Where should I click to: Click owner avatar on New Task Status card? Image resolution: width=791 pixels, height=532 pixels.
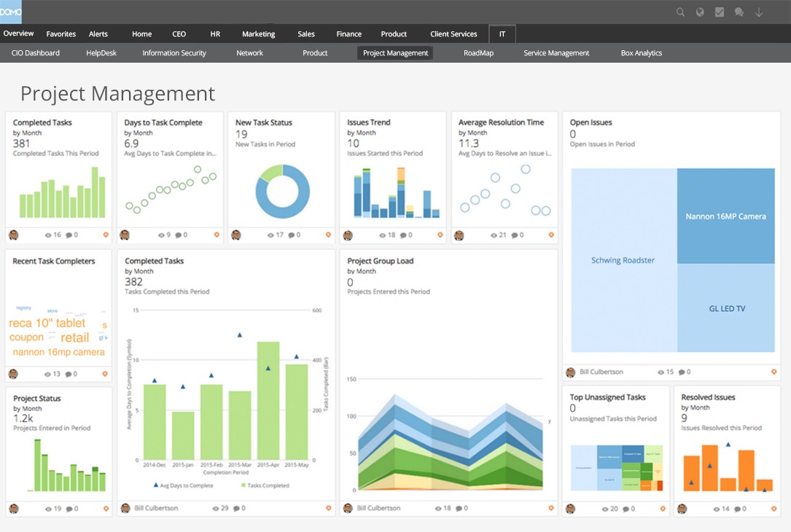coord(236,235)
